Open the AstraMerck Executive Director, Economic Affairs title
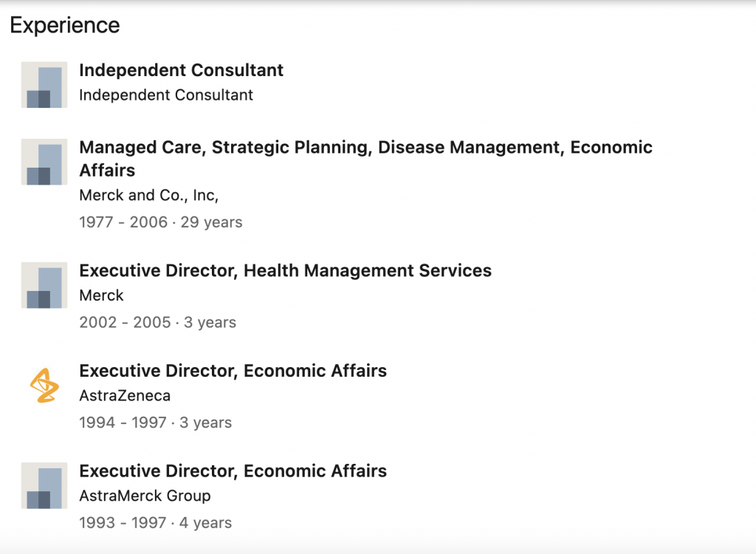Screen dimensions: 756x554 tap(233, 471)
